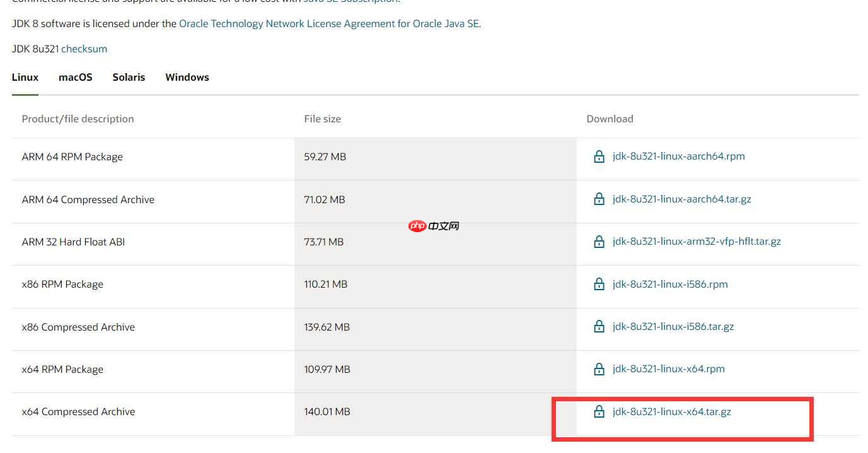Click lock icon beside jdk-8u321-linux-x64.tar.gz
Screen dimensions: 868x453
coord(599,412)
